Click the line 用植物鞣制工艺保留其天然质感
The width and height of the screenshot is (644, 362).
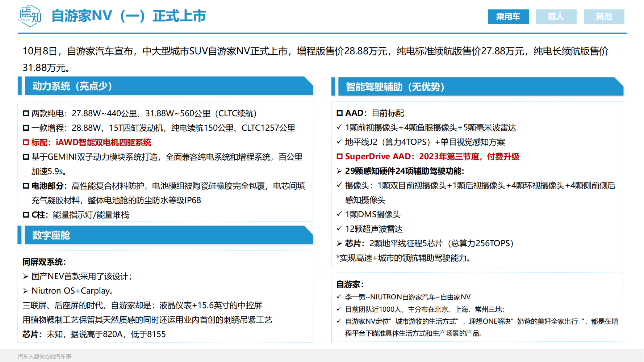click(147, 320)
